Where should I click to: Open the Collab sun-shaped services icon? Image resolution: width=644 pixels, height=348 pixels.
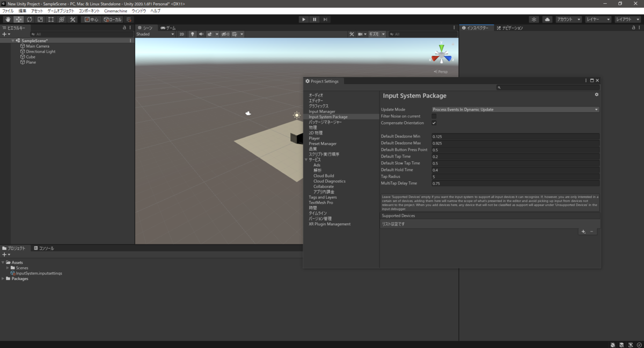(x=534, y=19)
